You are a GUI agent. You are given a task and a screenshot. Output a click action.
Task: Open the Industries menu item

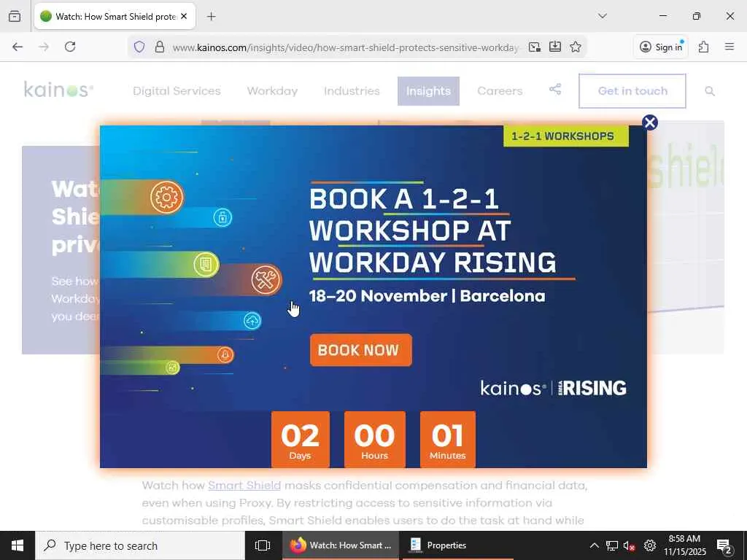coord(352,91)
